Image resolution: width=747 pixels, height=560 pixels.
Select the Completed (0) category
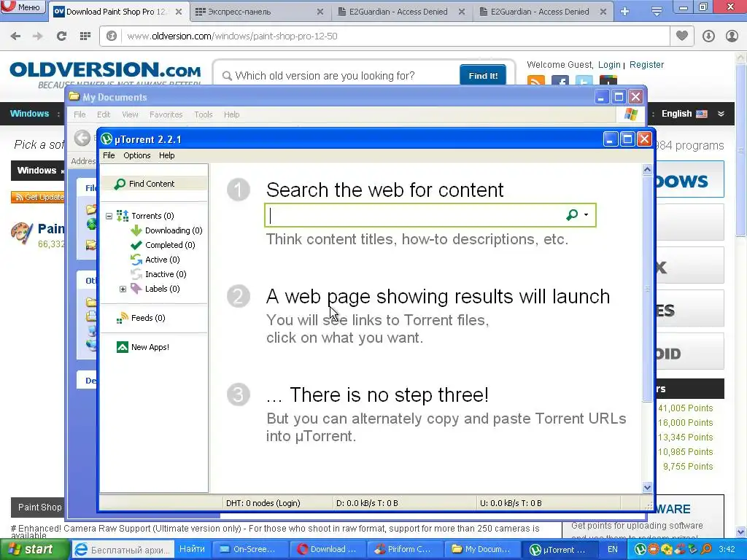click(x=163, y=245)
